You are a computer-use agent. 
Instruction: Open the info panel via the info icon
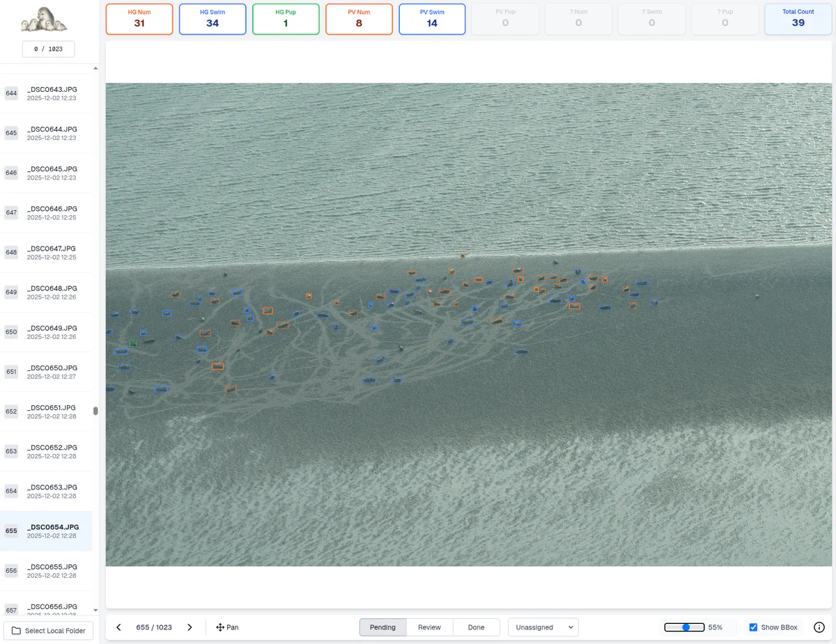[x=819, y=627]
